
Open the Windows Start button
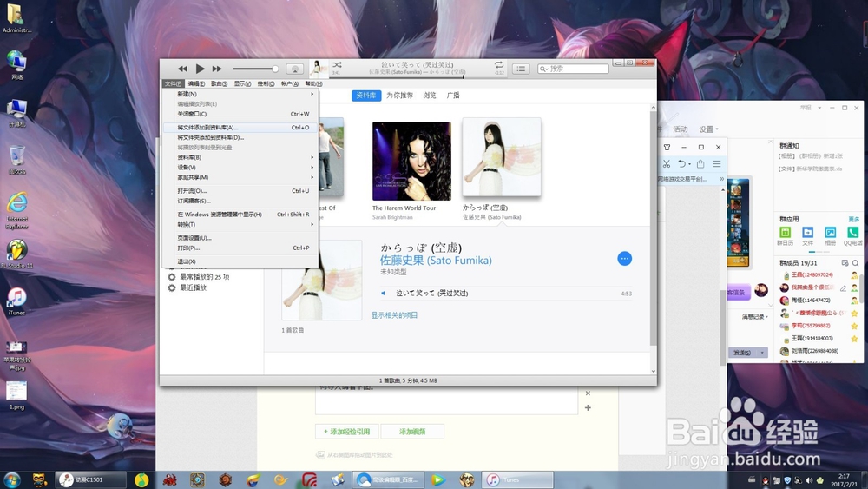coord(11,479)
